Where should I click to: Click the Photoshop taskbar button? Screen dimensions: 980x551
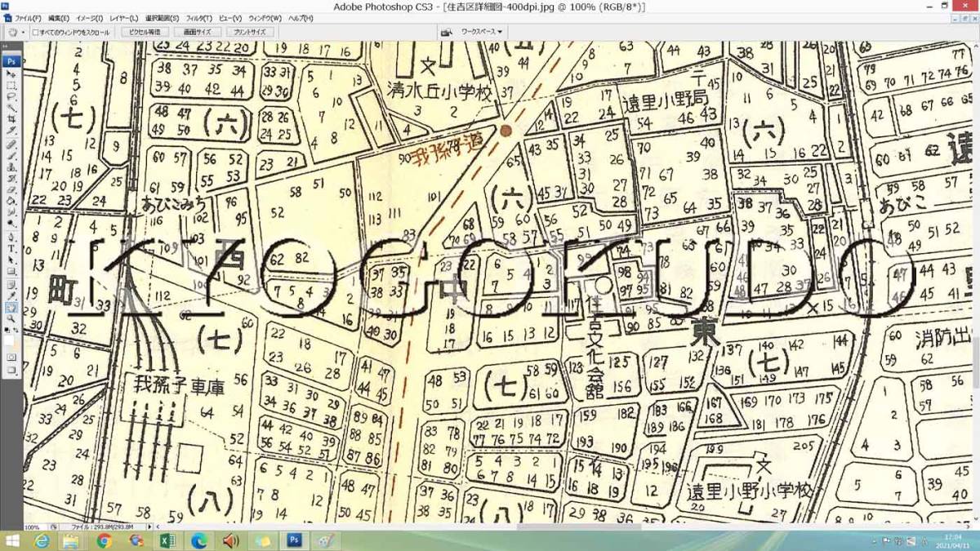(294, 541)
